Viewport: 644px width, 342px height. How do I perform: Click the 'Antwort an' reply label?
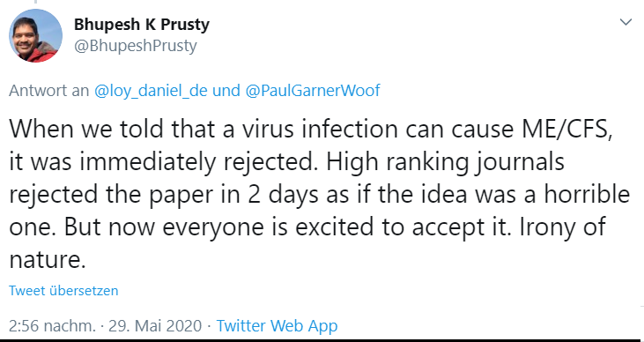coord(48,91)
